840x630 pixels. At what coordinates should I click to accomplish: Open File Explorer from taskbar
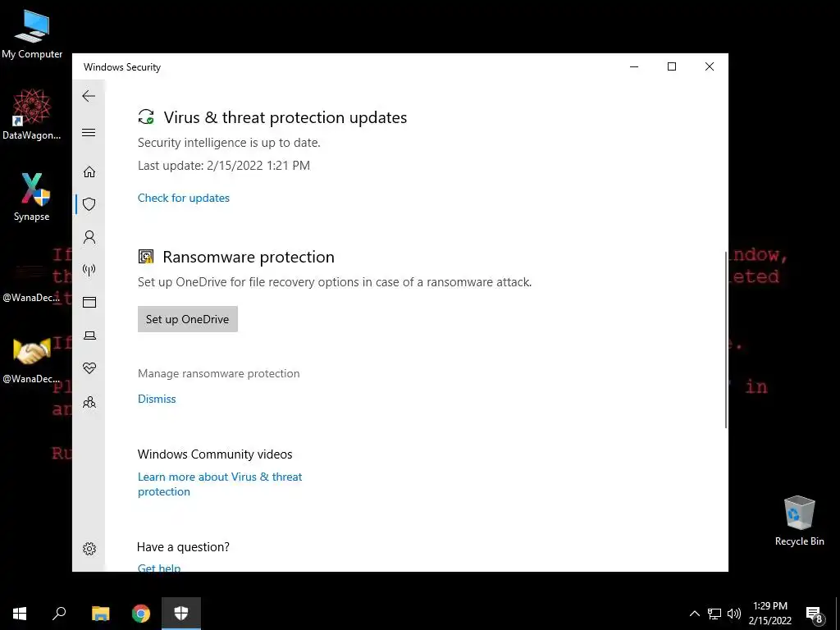point(100,614)
